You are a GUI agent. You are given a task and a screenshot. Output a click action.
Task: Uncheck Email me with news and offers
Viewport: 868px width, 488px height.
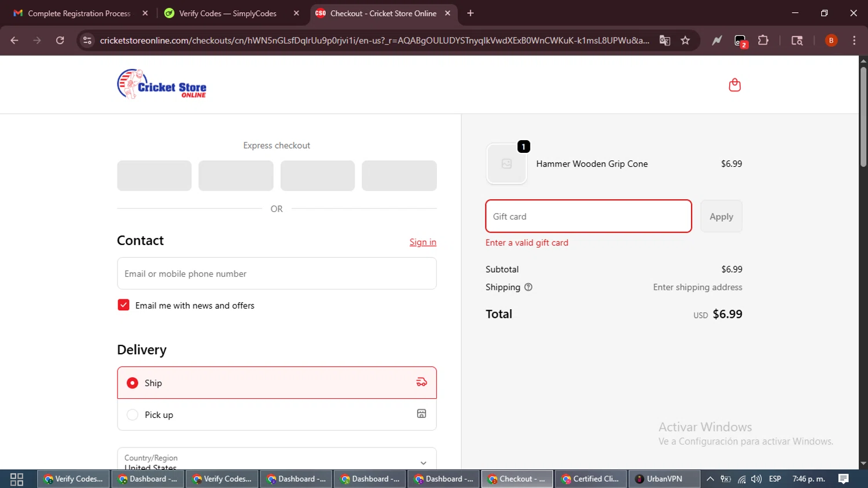[123, 305]
